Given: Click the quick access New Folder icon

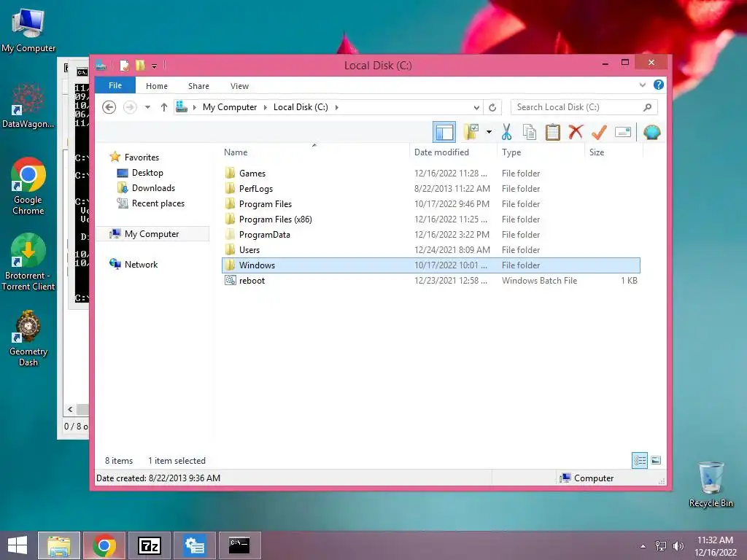Looking at the screenshot, I should (x=140, y=65).
